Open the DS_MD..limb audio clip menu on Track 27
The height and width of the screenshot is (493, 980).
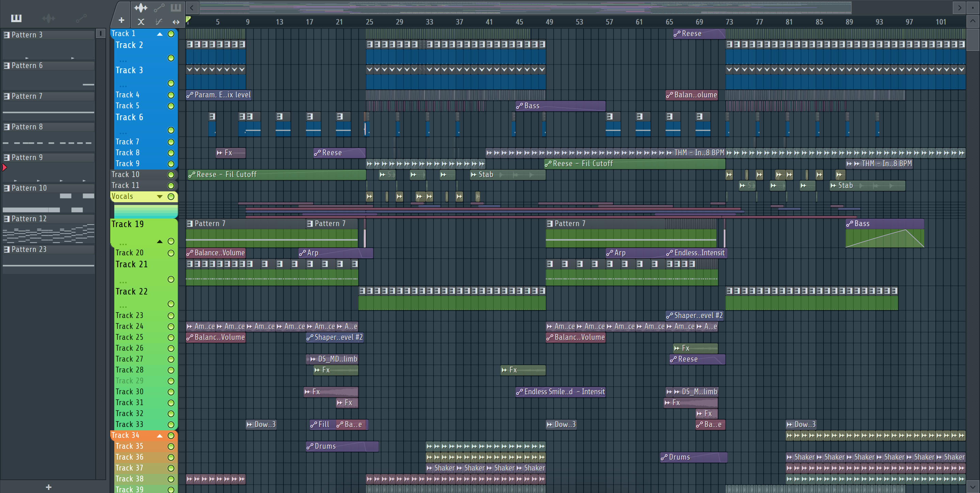(x=313, y=359)
